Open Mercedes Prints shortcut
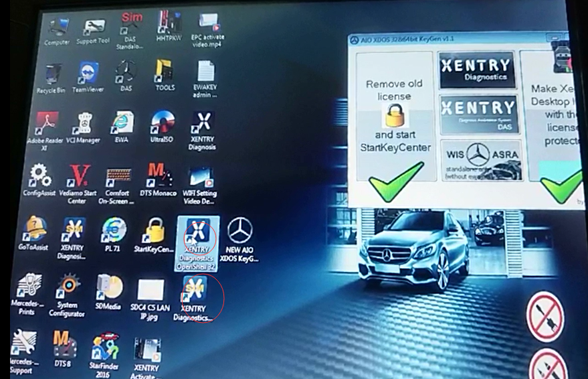The image size is (588, 379). 27,294
